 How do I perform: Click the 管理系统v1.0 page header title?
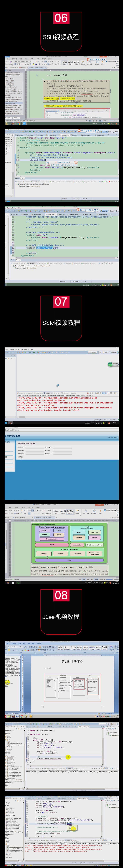12,436
